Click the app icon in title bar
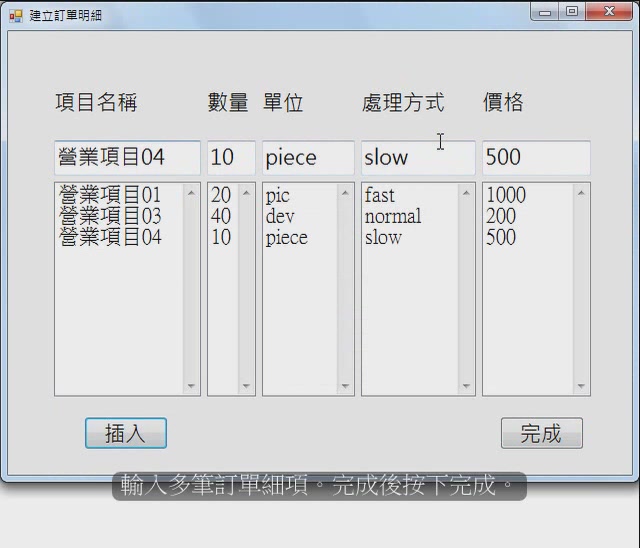 point(15,15)
